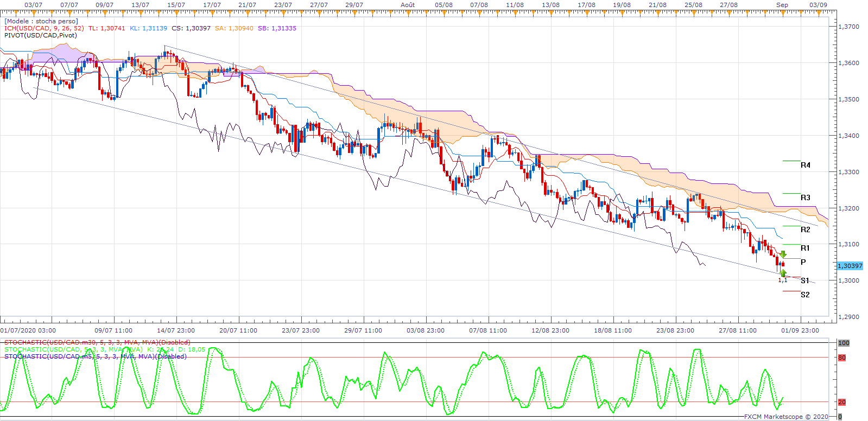Screen dimensions: 868x421
Task: Click the 1,3700 price scale level
Action: tap(848, 27)
